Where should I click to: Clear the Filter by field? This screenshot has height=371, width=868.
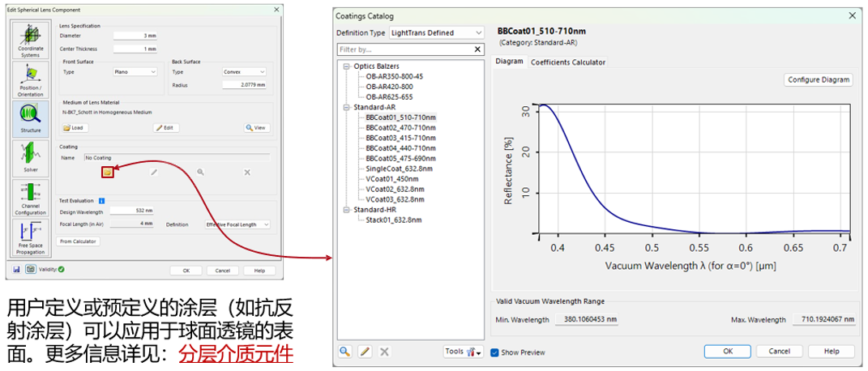[477, 49]
